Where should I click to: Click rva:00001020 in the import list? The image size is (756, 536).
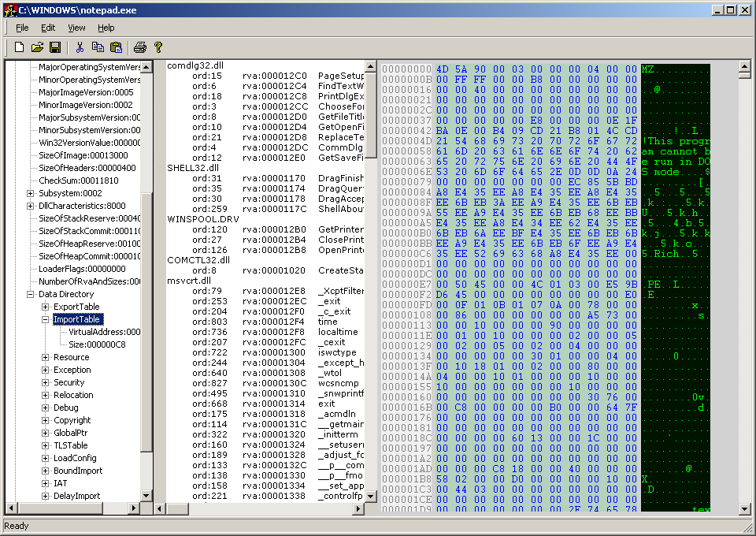point(274,270)
